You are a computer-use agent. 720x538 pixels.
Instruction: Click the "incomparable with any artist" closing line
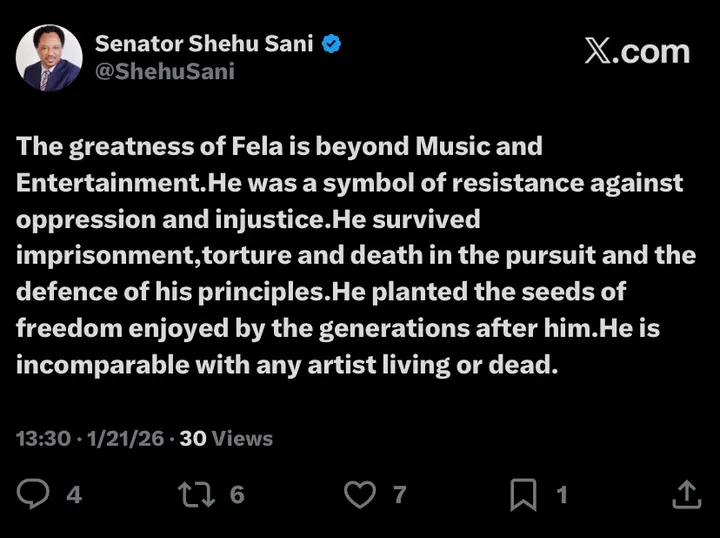[x=285, y=364]
